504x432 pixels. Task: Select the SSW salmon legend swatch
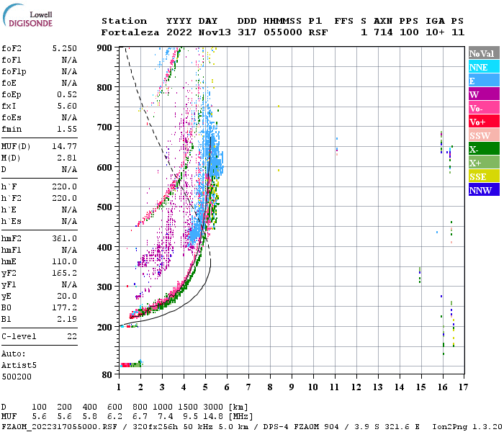(484, 135)
